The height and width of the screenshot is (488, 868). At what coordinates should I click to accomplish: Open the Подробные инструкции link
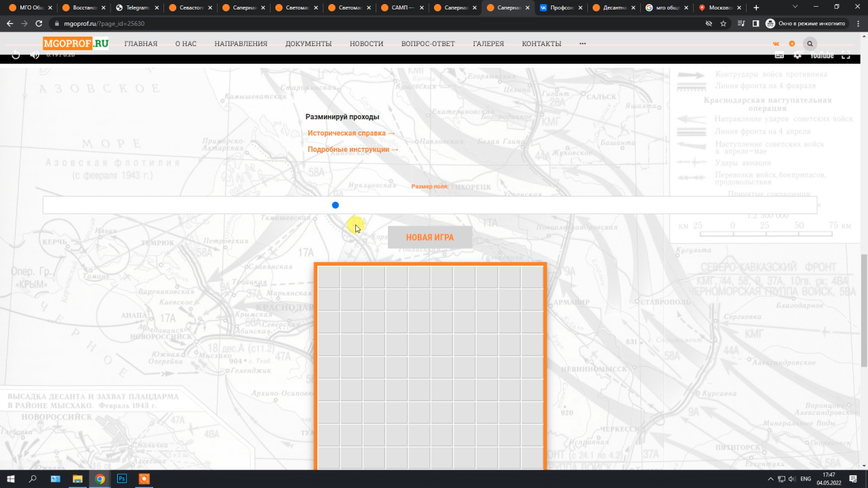click(x=353, y=150)
